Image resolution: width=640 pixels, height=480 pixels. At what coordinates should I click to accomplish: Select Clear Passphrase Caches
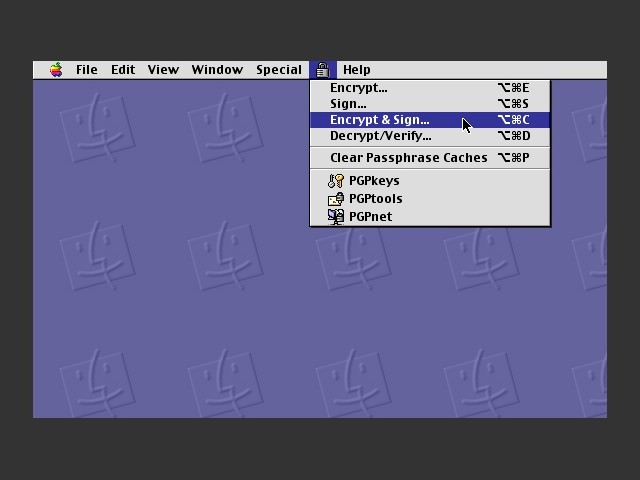(430, 158)
